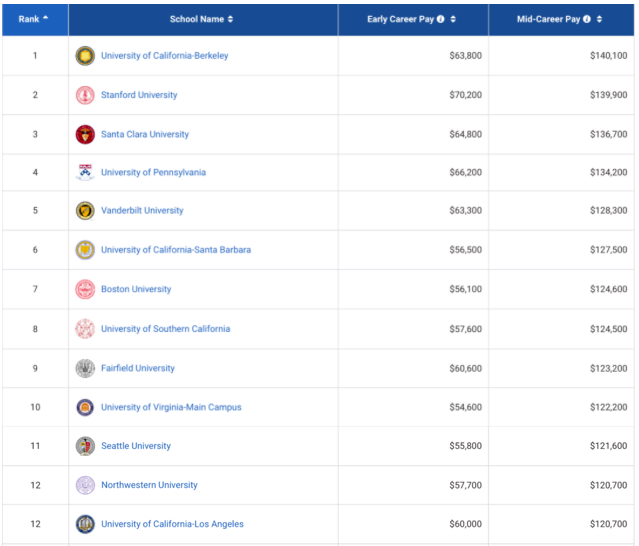This screenshot has height=546, width=639.
Task: Select the $124,600 mid-career cell
Action: pyautogui.click(x=562, y=289)
